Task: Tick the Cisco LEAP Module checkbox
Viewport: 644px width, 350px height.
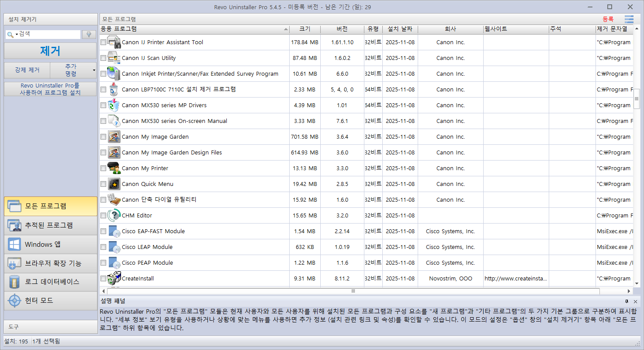Action: (103, 247)
